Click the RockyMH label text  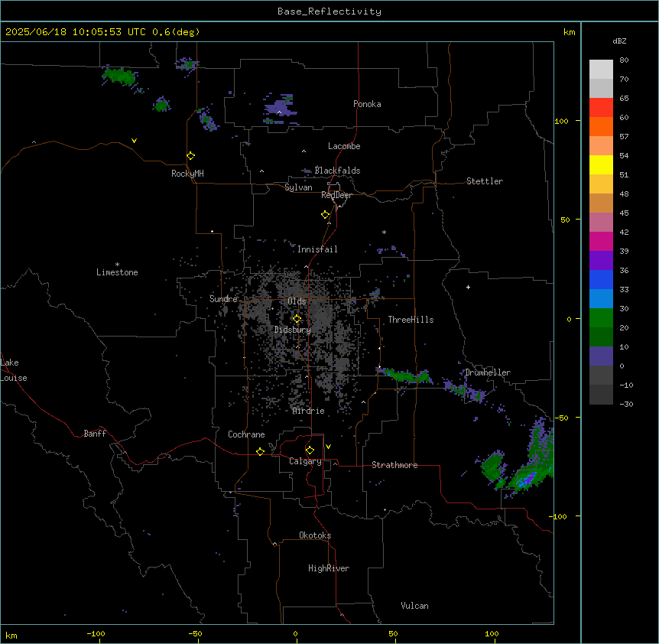pyautogui.click(x=187, y=174)
